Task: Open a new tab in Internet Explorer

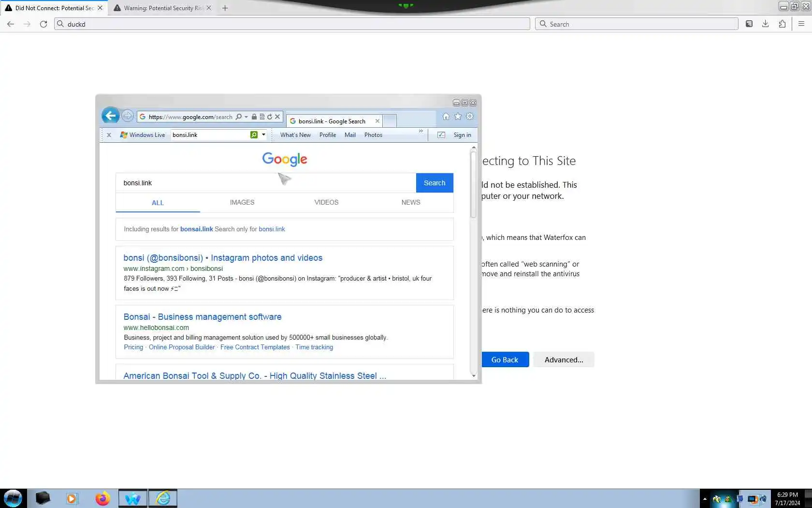Action: point(390,120)
